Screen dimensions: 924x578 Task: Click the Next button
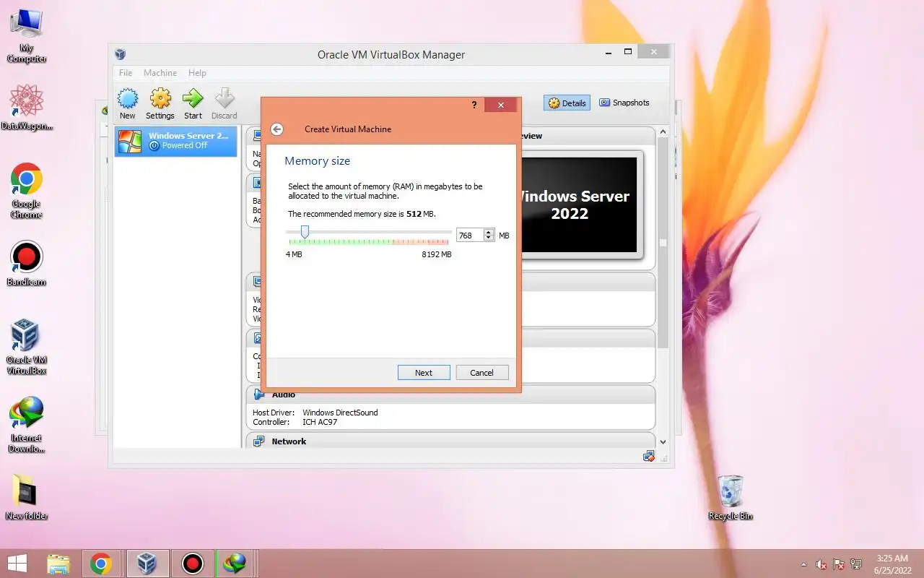tap(424, 373)
